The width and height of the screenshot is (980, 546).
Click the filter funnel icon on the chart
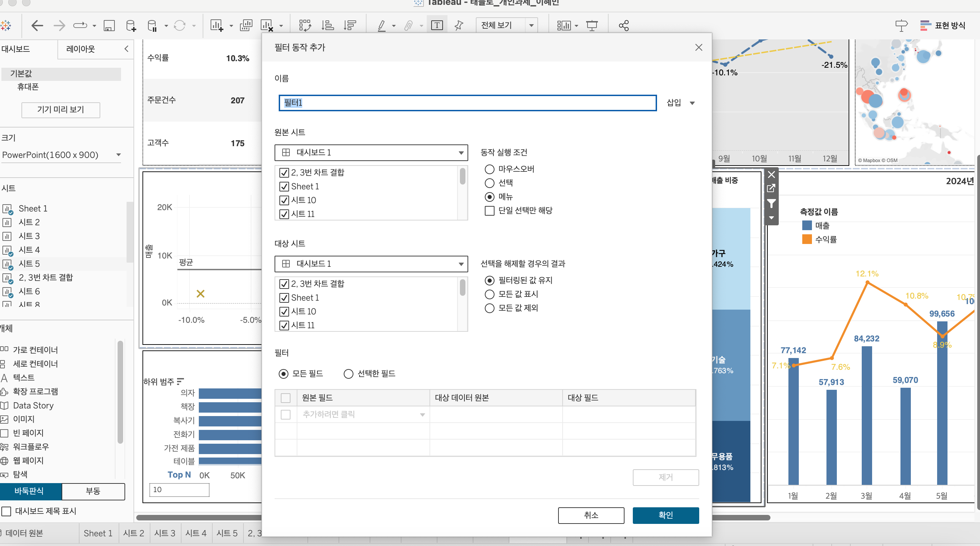(x=771, y=204)
